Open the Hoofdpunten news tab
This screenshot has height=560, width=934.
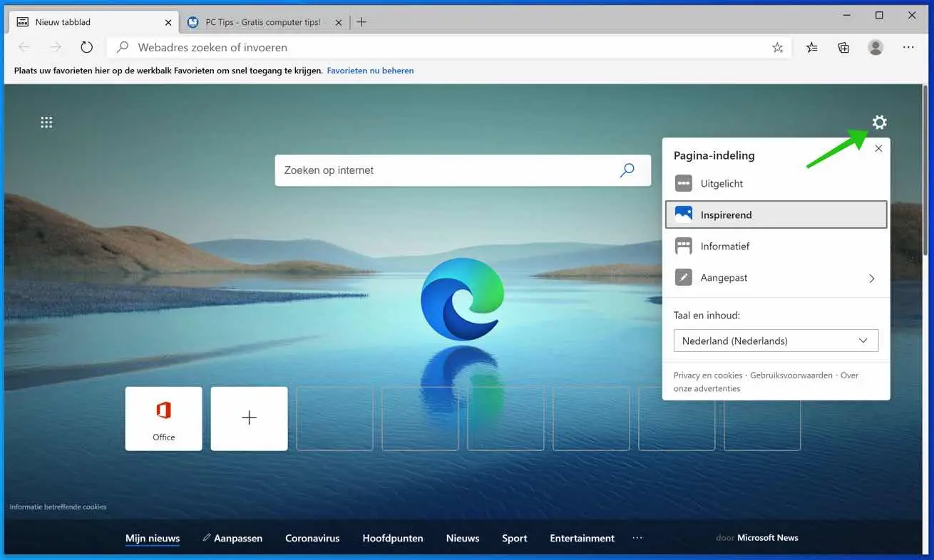393,539
